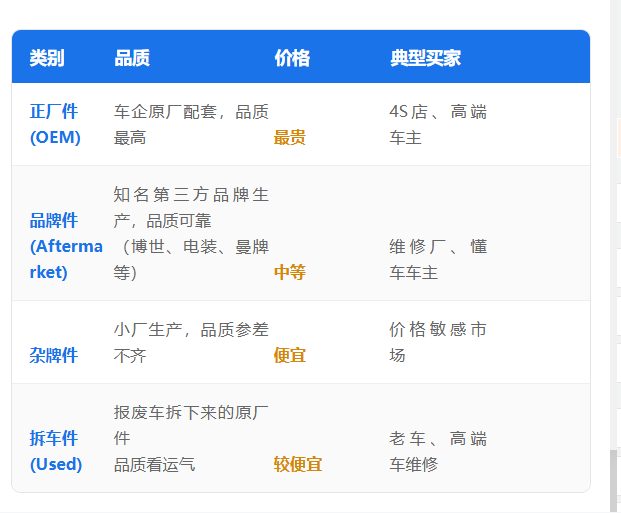Select the 品牌件 (Aftermarket) category cell
The width and height of the screenshot is (621, 513).
click(66, 246)
